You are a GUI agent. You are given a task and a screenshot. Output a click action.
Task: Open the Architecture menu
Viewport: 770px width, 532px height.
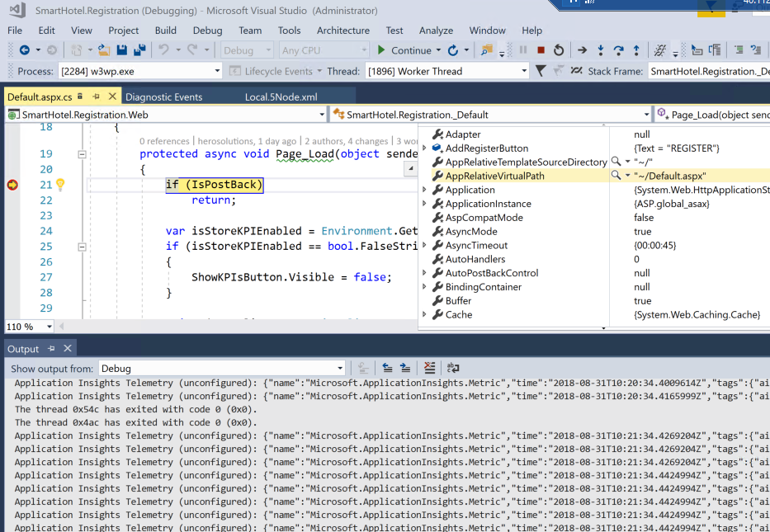tap(342, 31)
